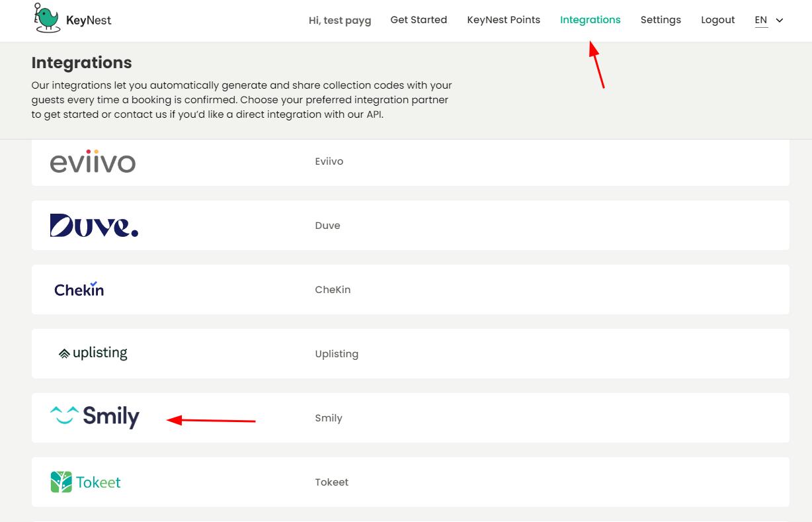Open the Uplisting integration name link
The height and width of the screenshot is (522, 812).
tap(337, 354)
